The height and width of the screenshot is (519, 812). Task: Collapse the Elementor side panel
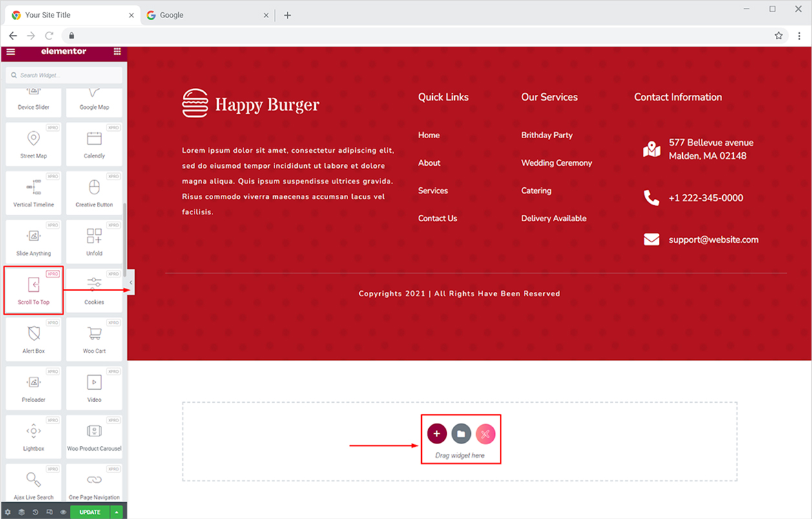coord(131,283)
